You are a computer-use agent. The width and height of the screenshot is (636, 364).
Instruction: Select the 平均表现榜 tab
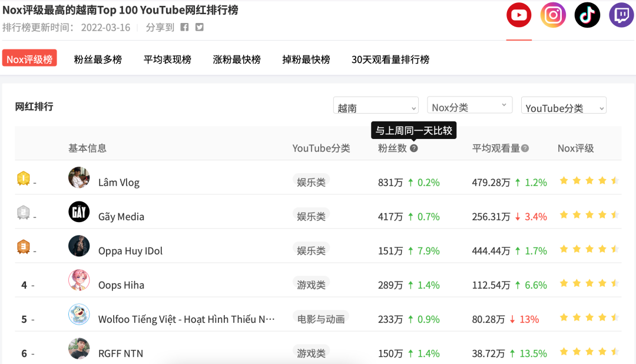167,59
